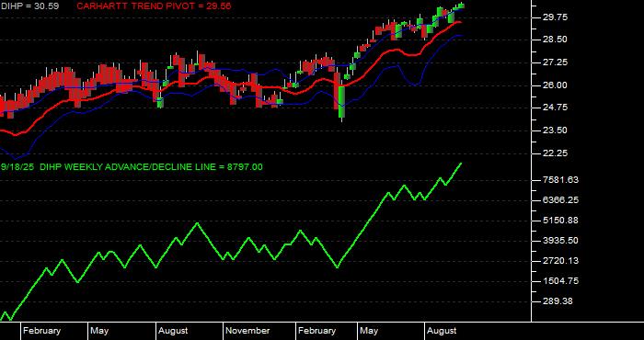This screenshot has height=340, width=644.
Task: Click the second February marker on time axis
Action: (316, 331)
